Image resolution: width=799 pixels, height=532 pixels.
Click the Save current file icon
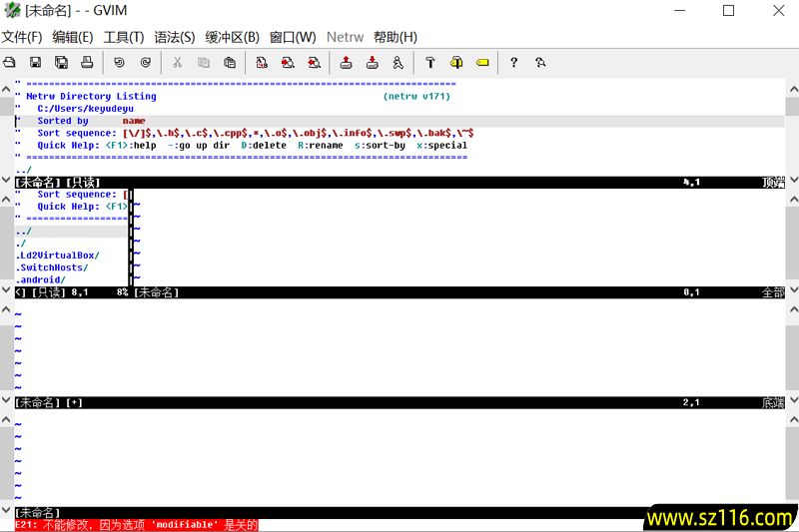35,62
